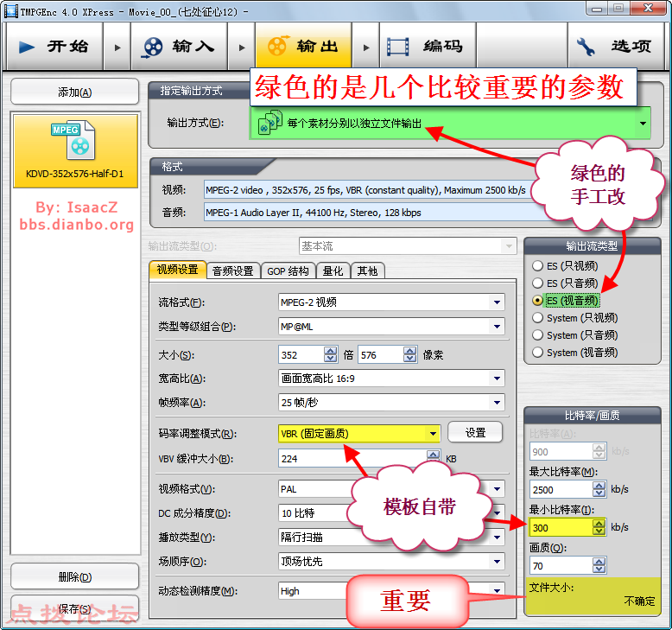Screen dimensions: 672x630
Task: Go to the 编码 (Encode) stage
Action: coord(428,47)
